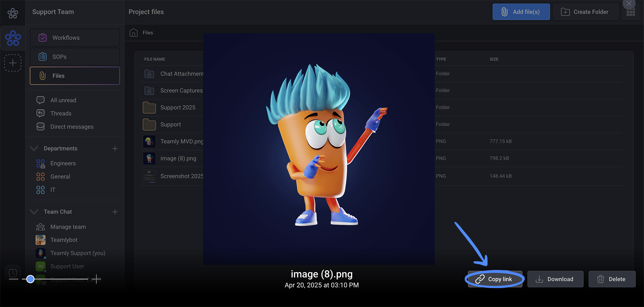Screen dimensions: 644x307
Task: Select the highlighted blue workspace icon
Action: coord(13,38)
